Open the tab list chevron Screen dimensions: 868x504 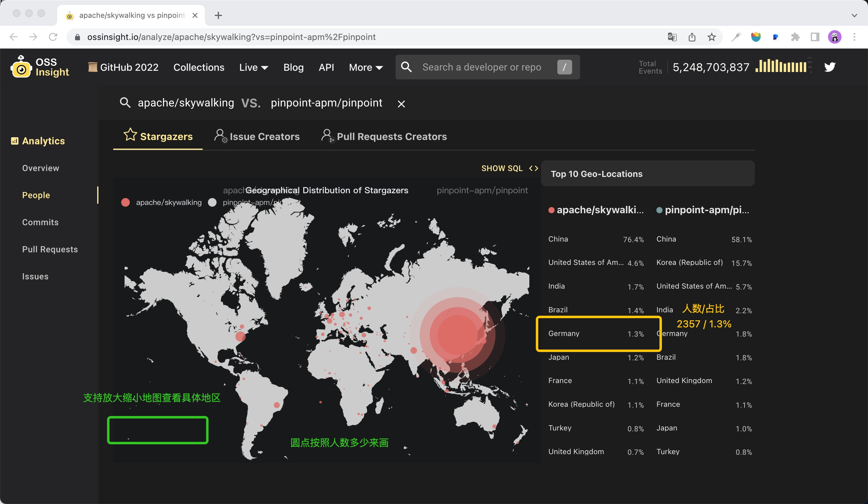854,15
